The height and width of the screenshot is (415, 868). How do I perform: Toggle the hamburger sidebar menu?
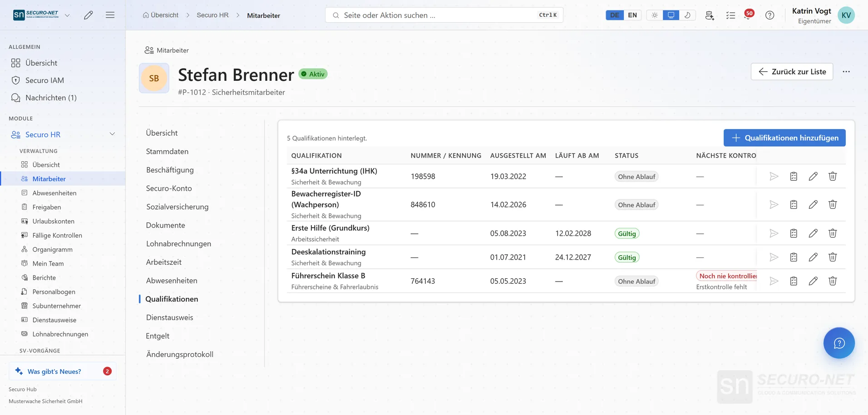click(110, 15)
